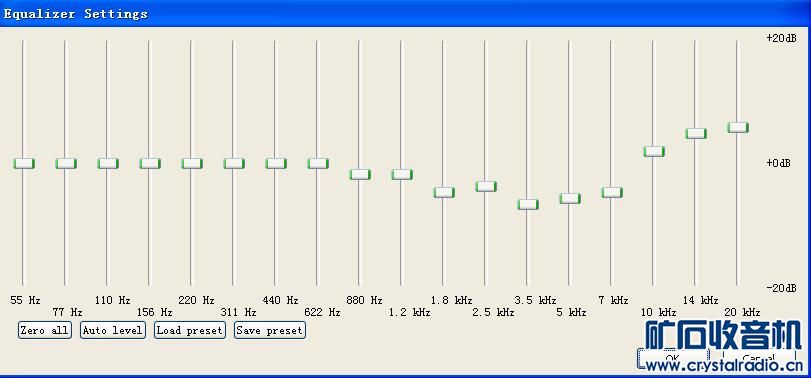Click the Auto level button
Viewport: 811px width, 378px height.
113,330
